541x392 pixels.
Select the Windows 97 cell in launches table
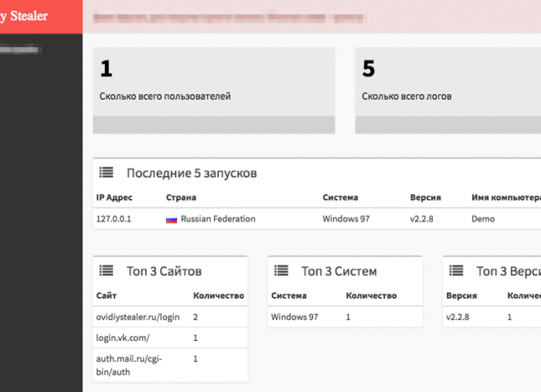click(x=346, y=219)
